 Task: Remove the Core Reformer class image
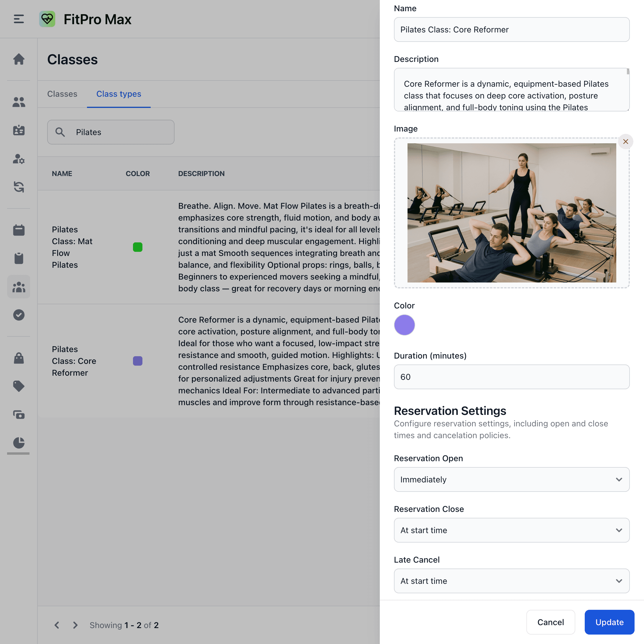coord(626,141)
